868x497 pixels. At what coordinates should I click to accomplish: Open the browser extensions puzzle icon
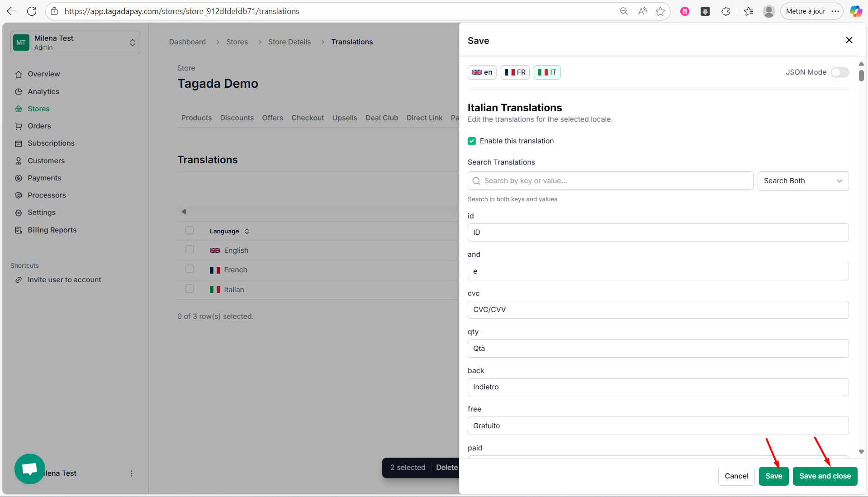pos(726,11)
